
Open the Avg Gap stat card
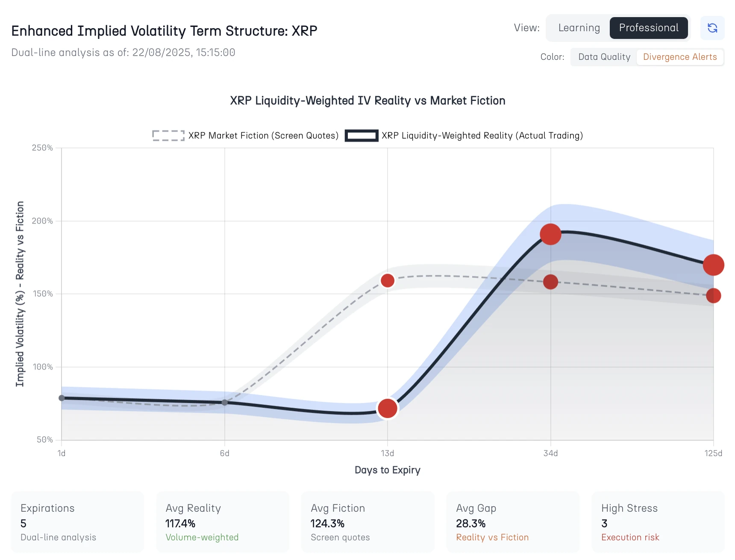click(513, 522)
